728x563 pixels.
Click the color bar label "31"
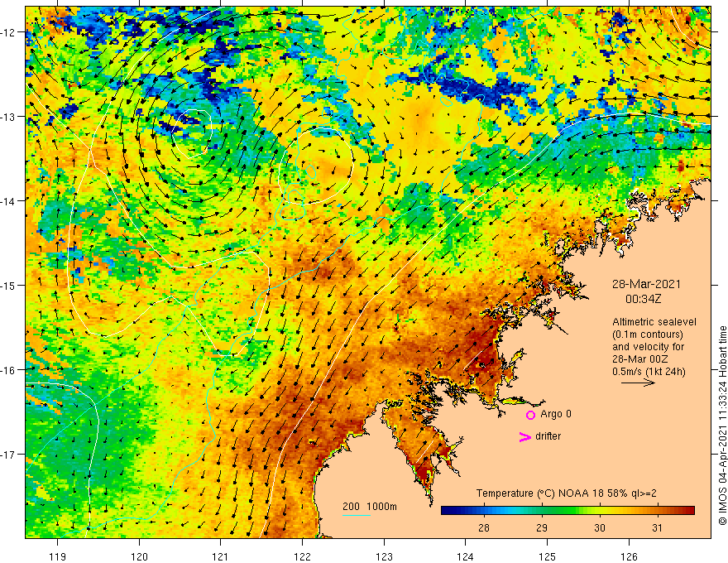point(657,527)
